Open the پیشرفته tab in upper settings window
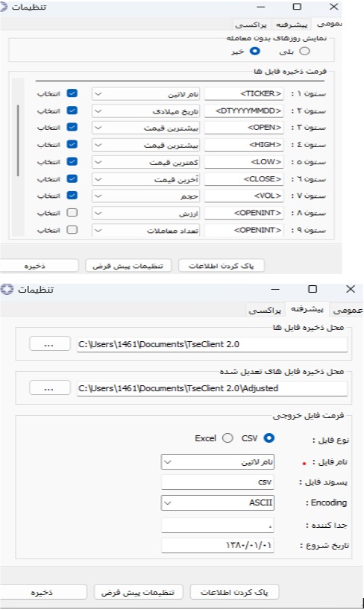The width and height of the screenshot is (364, 610). point(292,25)
